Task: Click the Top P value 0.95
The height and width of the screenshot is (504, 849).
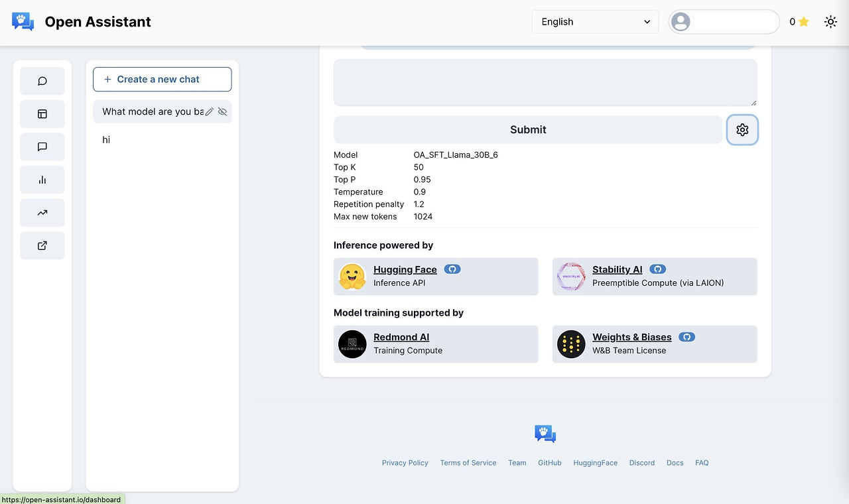Action: pyautogui.click(x=423, y=180)
